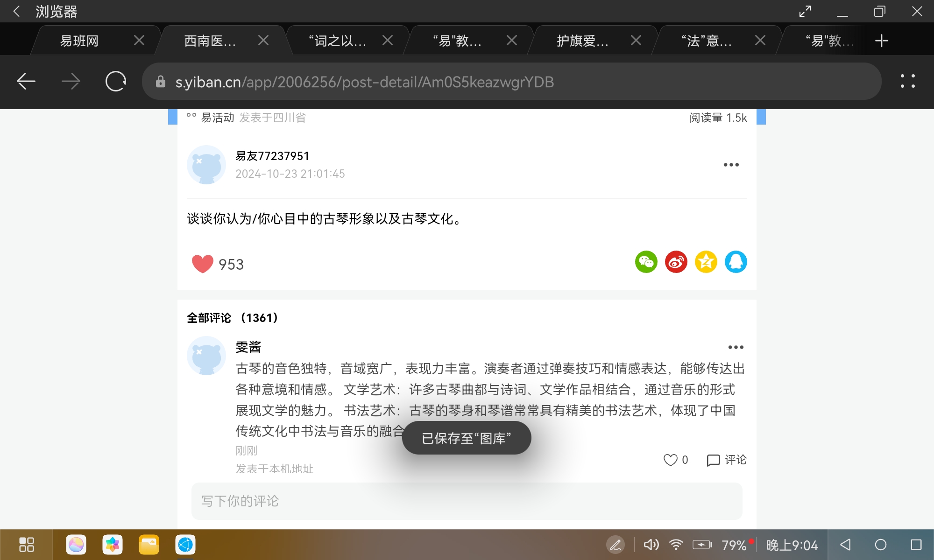The height and width of the screenshot is (560, 934).
Task: Open a new browser tab with plus
Action: (x=881, y=41)
